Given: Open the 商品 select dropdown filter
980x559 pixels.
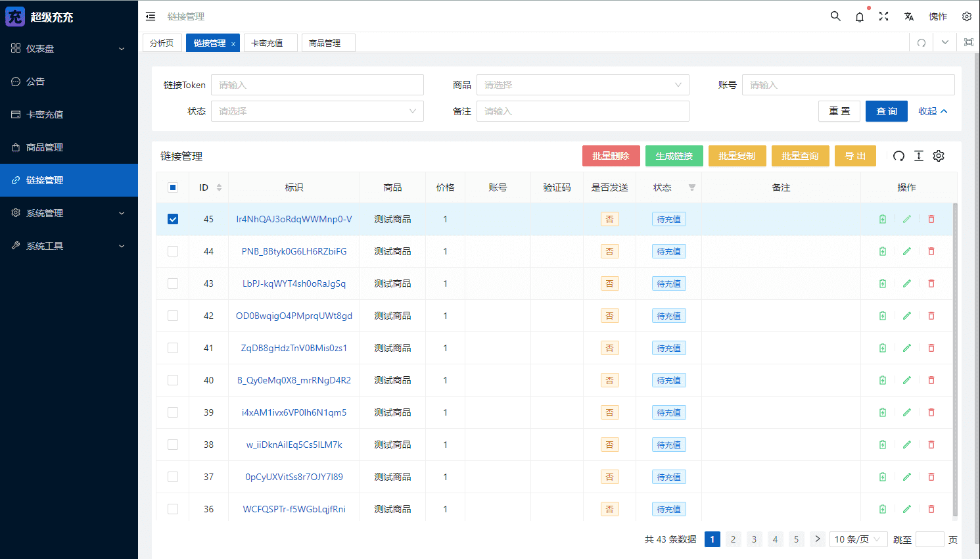Looking at the screenshot, I should tap(582, 85).
